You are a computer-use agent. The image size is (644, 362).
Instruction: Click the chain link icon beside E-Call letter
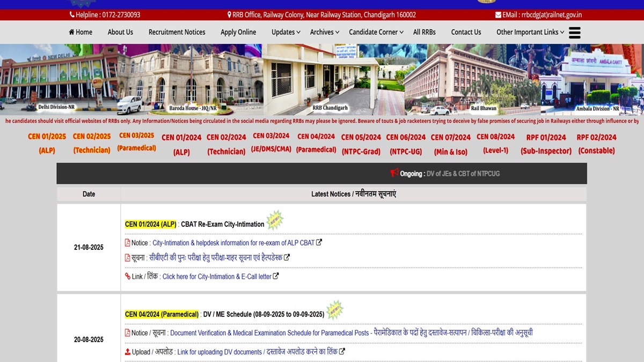pos(128,277)
